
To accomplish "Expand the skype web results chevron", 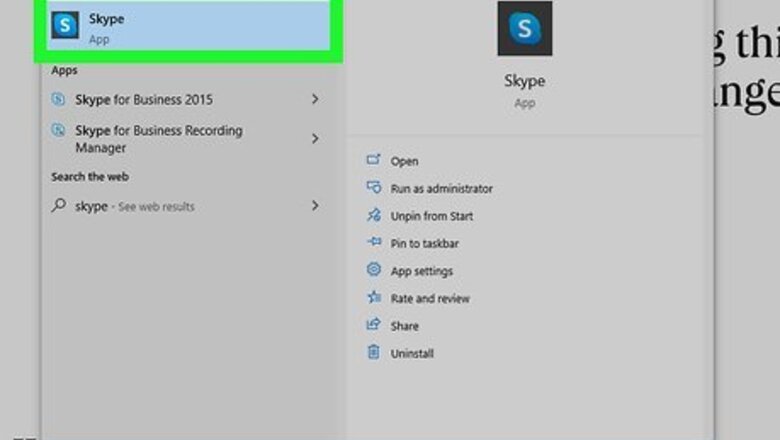I will 315,205.
